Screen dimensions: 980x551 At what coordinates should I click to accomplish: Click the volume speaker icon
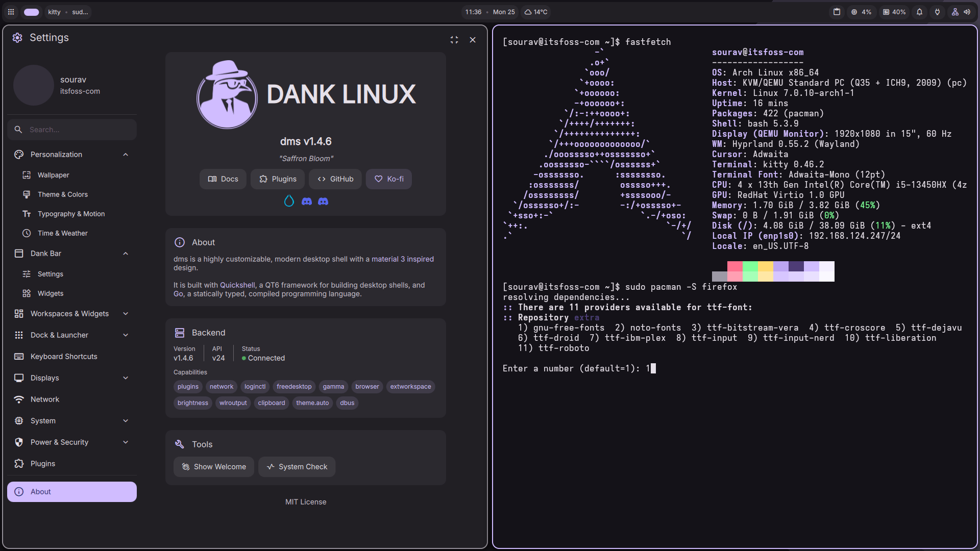pyautogui.click(x=967, y=12)
